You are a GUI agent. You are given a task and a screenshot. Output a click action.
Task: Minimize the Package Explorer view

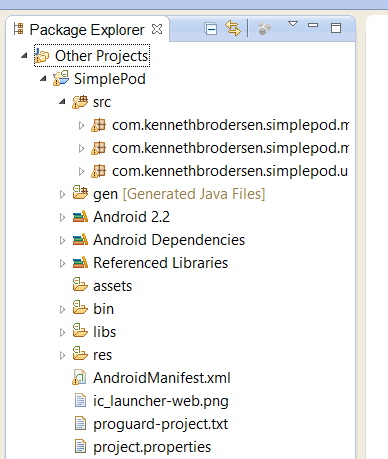[x=313, y=25]
